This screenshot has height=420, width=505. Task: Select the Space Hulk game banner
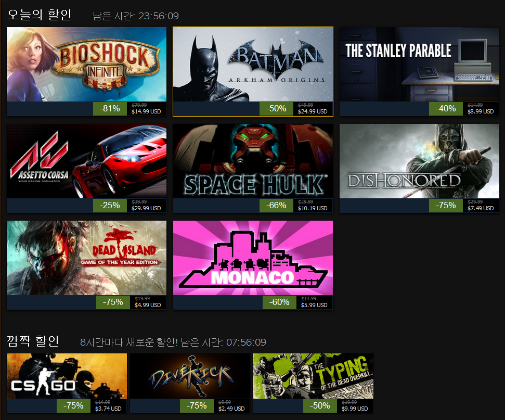click(x=253, y=161)
